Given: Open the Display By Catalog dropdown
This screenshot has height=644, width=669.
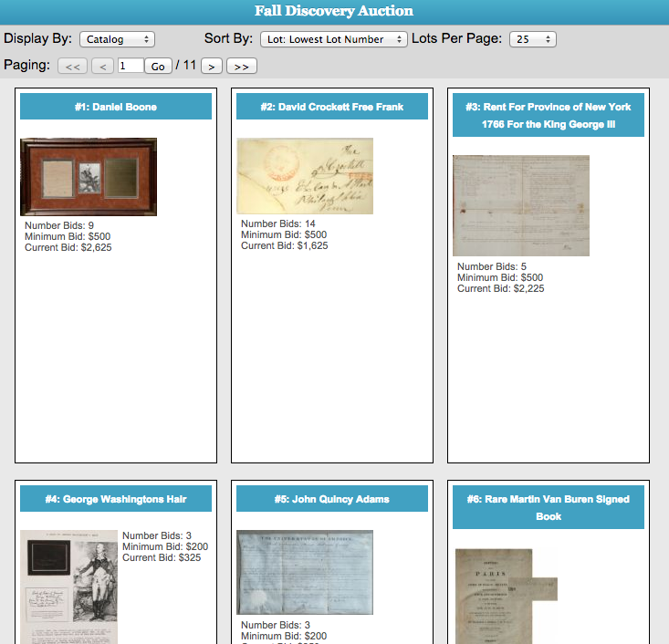Looking at the screenshot, I should (117, 39).
